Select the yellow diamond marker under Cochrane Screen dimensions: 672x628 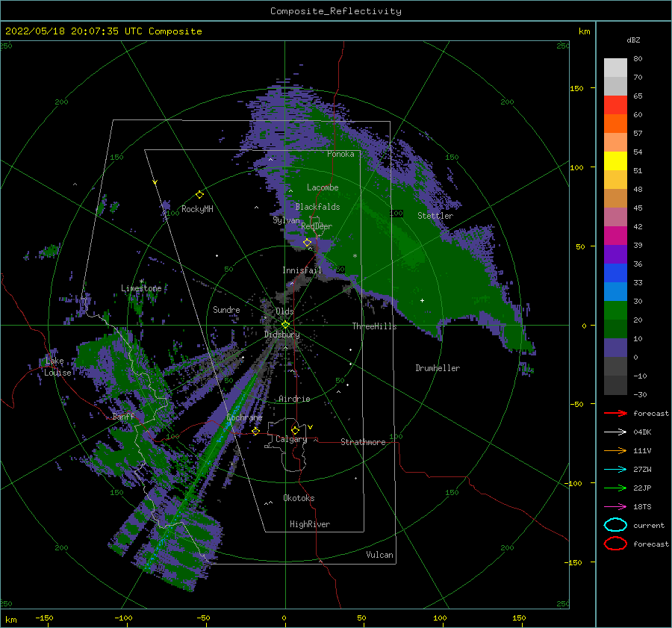(256, 431)
